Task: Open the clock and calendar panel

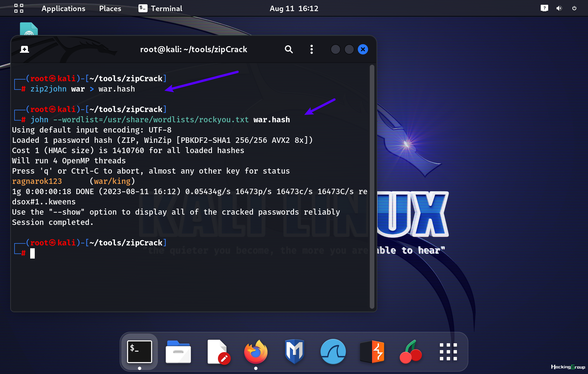Action: 294,9
